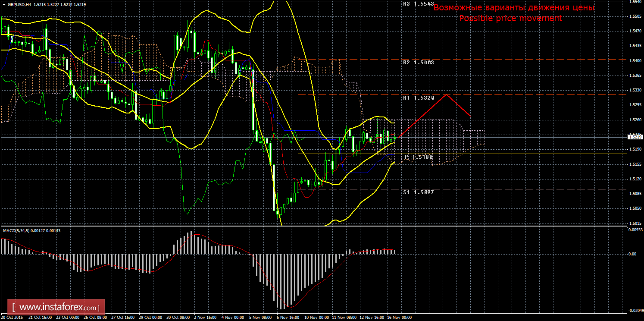Click the R1 1.5320 resistance label

point(418,98)
